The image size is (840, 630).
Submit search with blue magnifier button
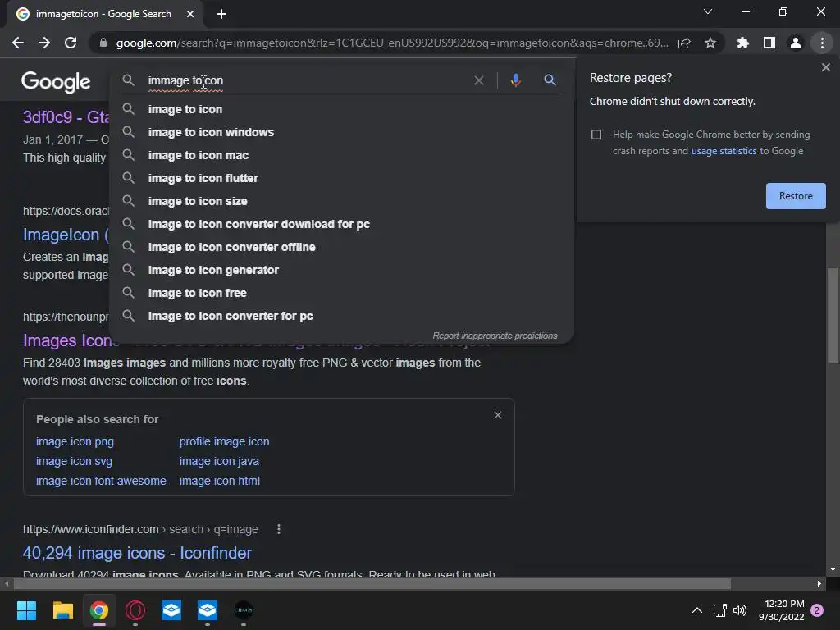click(x=550, y=80)
